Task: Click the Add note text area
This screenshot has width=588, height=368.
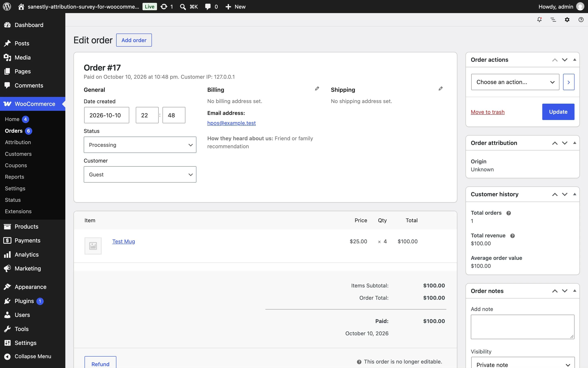Action: 522,327
